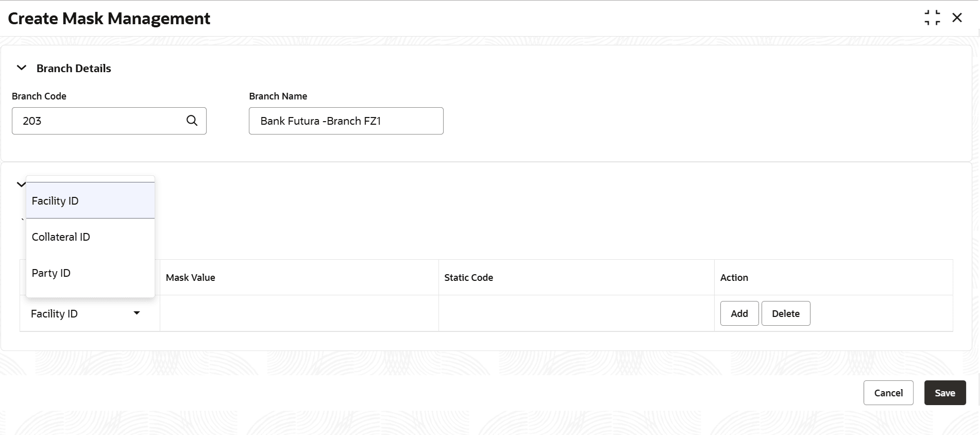Click the search icon in Branch Code field
The height and width of the screenshot is (435, 980).
(192, 121)
